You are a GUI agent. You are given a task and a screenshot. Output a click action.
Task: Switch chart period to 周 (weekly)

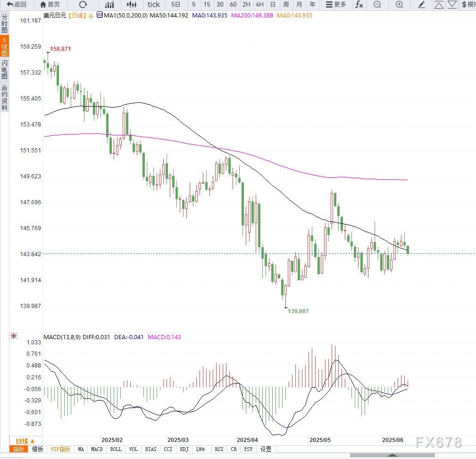(x=286, y=5)
